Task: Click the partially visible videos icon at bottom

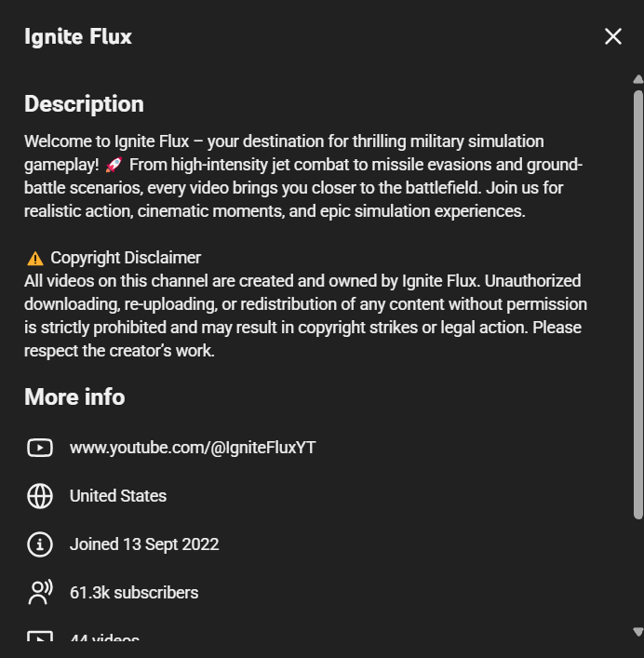Action: tap(40, 639)
